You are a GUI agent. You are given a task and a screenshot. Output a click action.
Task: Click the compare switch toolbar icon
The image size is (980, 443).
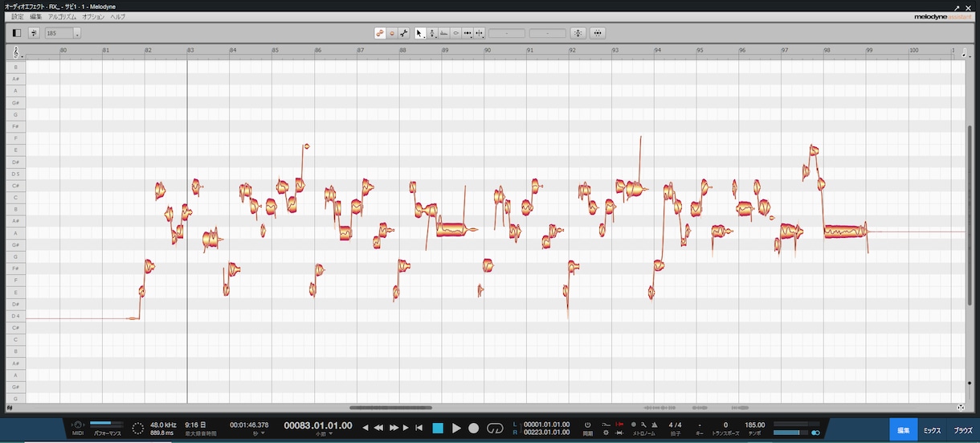[x=404, y=33]
